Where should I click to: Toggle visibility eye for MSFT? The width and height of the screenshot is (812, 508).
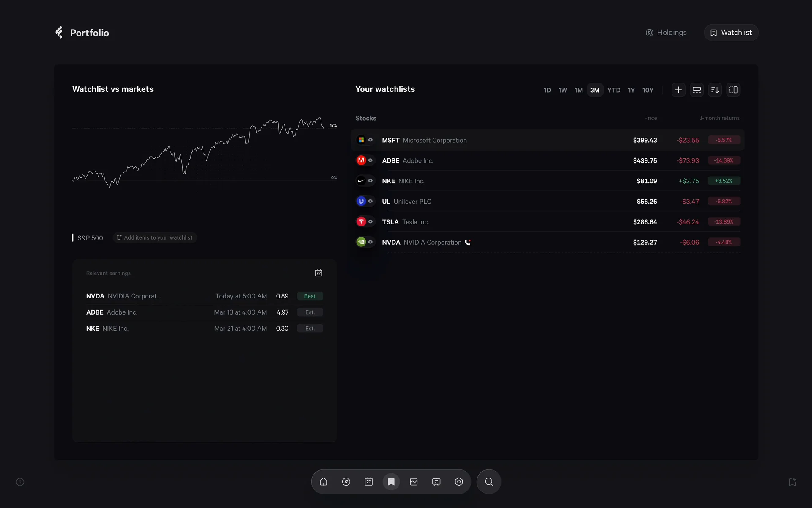click(x=370, y=140)
